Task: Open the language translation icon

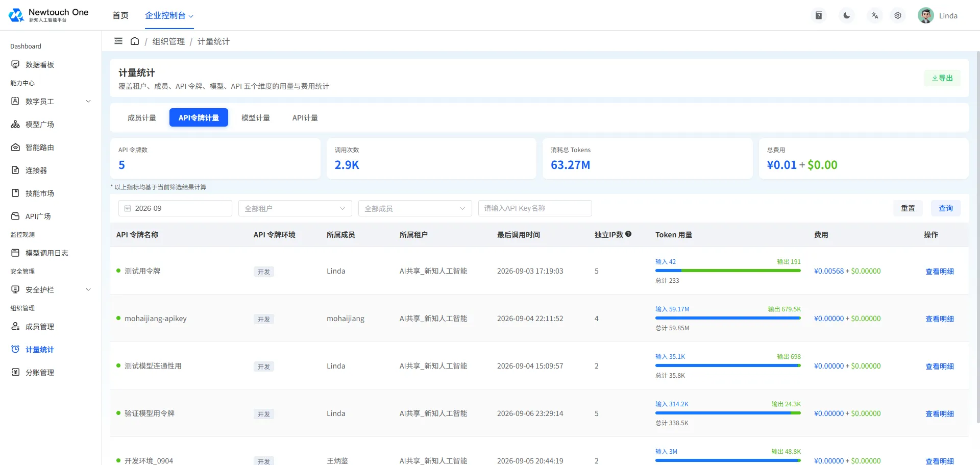Action: 875,15
